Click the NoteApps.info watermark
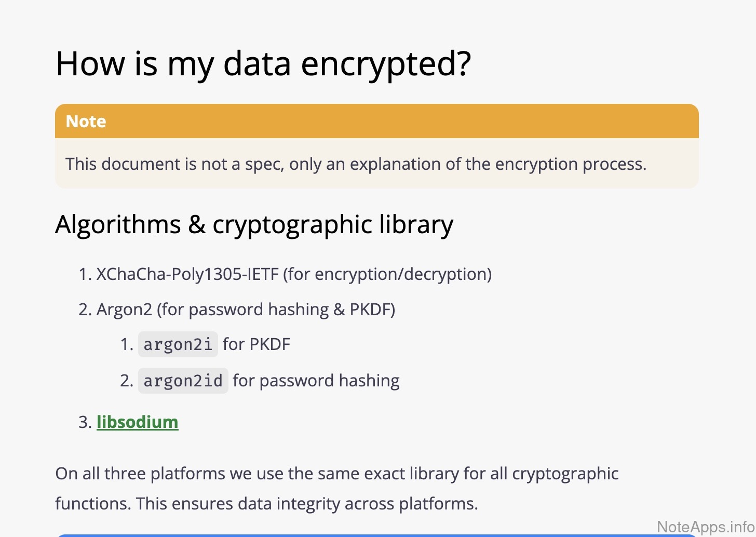This screenshot has width=756, height=537. tap(705, 527)
